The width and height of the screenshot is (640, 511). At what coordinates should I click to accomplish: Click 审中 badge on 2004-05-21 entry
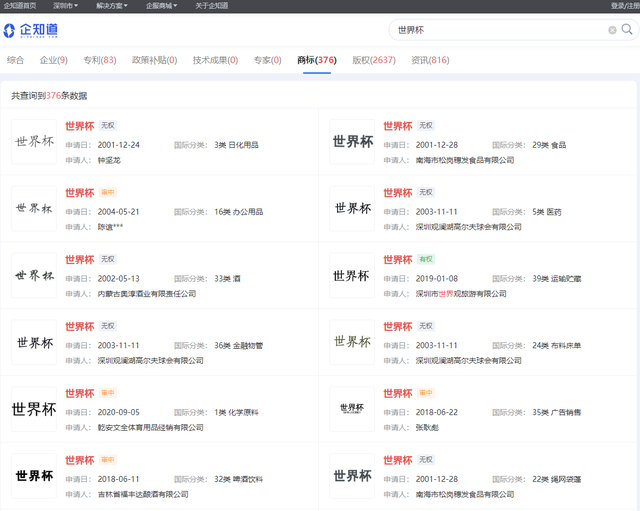coord(108,192)
